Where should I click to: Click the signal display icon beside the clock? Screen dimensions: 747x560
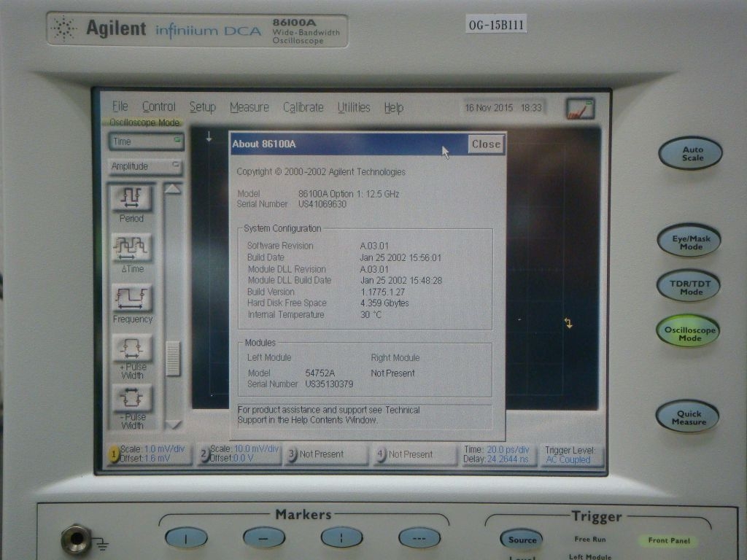pos(580,109)
